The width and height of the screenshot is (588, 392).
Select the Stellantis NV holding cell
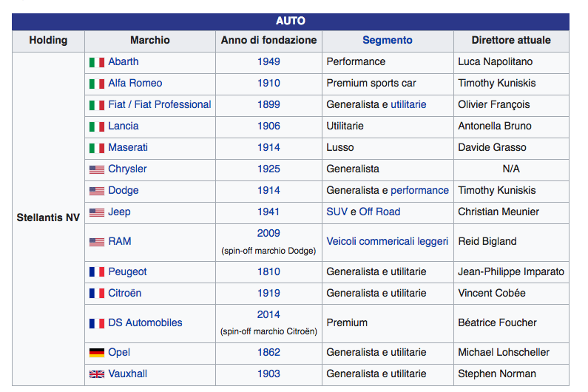(x=48, y=218)
